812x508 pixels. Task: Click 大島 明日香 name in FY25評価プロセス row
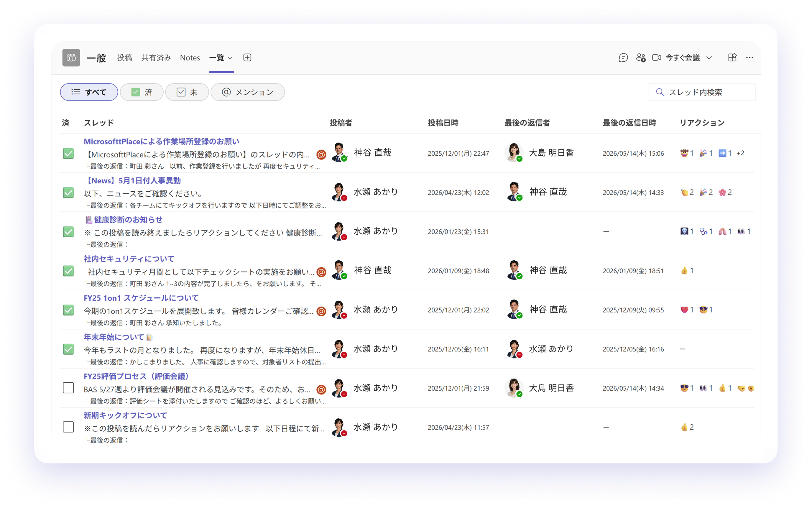coord(551,388)
